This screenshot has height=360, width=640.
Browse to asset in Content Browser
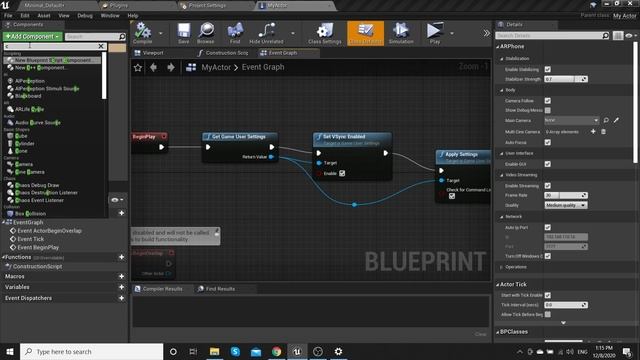[x=206, y=33]
